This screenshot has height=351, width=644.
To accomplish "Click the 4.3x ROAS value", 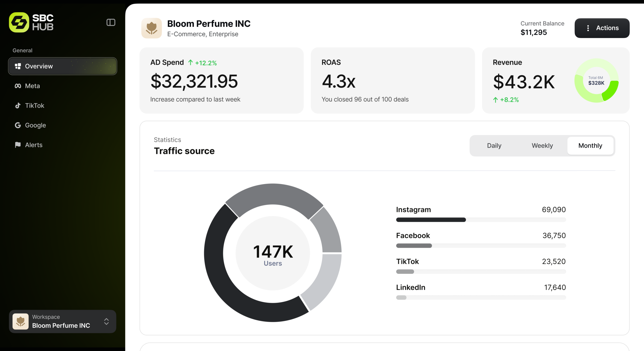I will [339, 81].
